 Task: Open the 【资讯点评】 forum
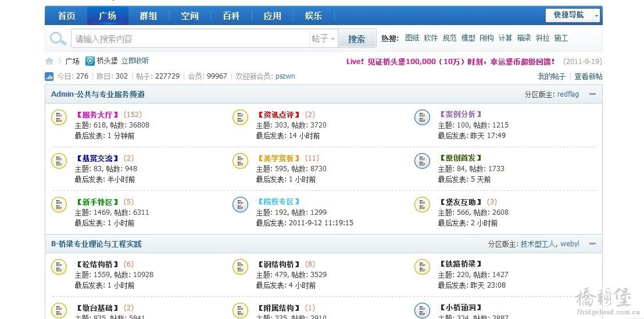(x=279, y=115)
